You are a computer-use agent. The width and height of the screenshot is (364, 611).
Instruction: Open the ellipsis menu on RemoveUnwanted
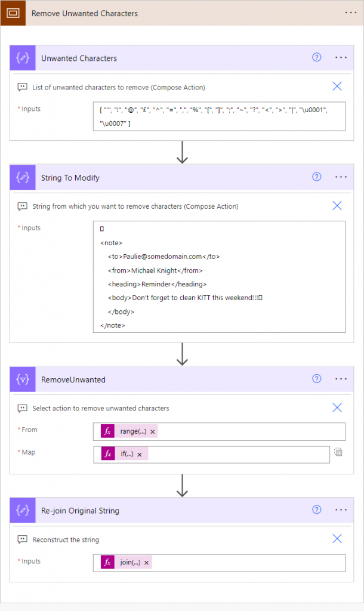[341, 379]
